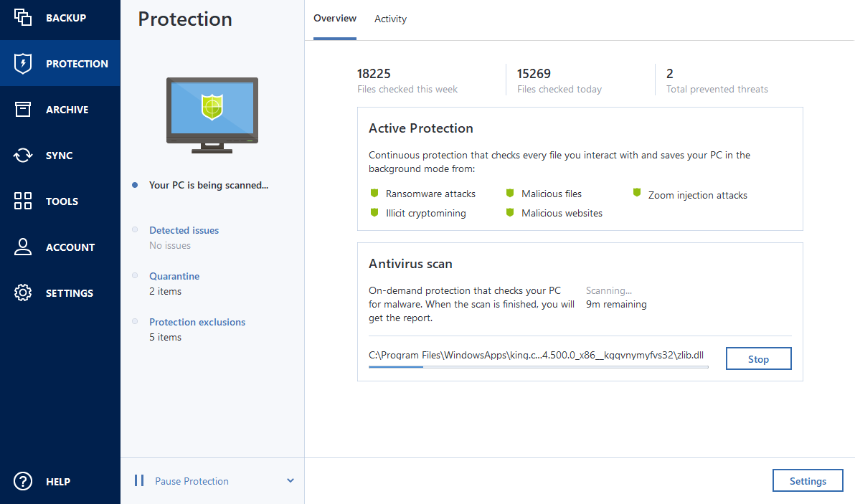Open antivirus Settings at bottom right
This screenshot has width=855, height=504.
tap(808, 480)
